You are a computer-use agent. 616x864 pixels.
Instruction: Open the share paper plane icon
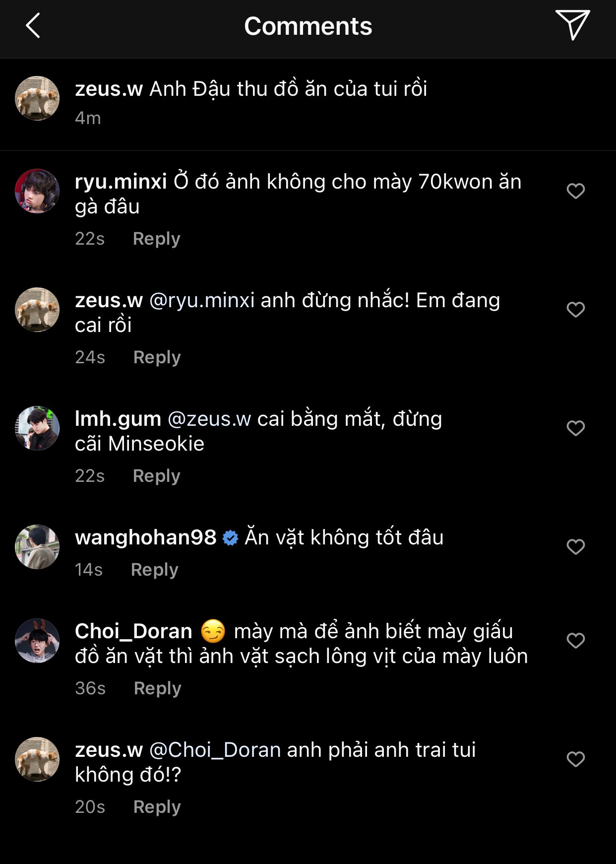(x=572, y=25)
